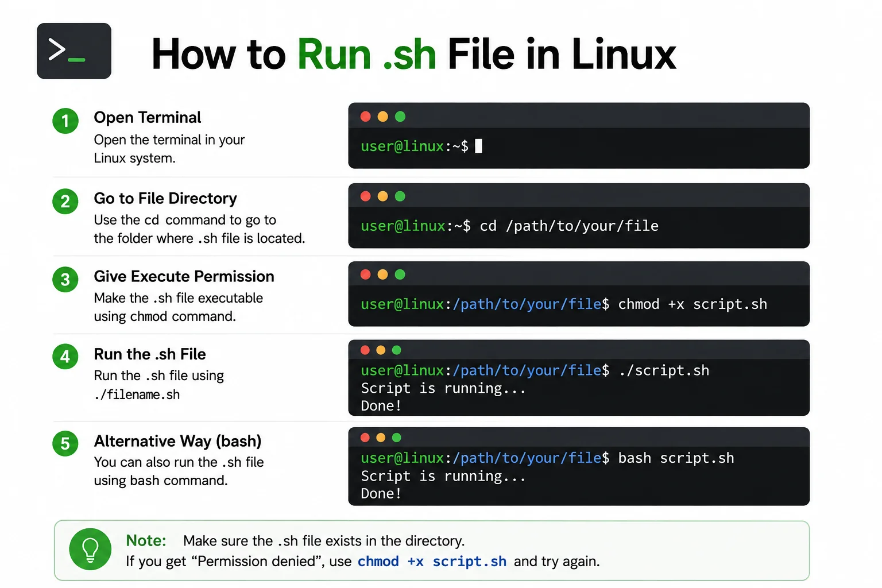Click the red dot of the bash script.sh terminal
882x588 pixels.
tap(365, 438)
